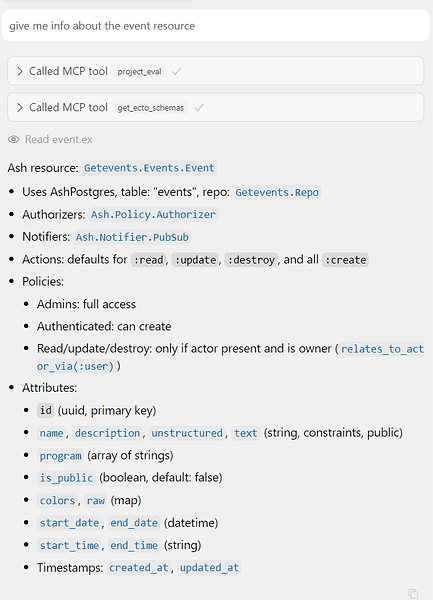Click the green checkmark next to get_ecto_schemas
Viewport: 433px width, 600px height.
tap(199, 108)
